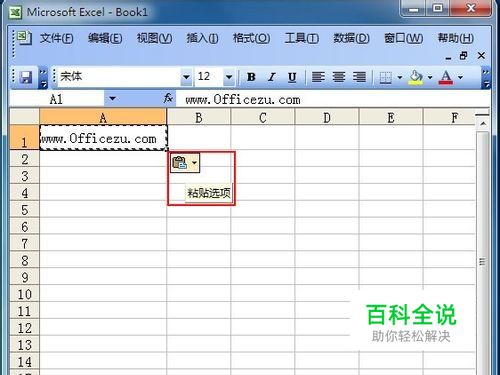
Task: Click the vertical scrollbar up arrow
Action: point(483,124)
